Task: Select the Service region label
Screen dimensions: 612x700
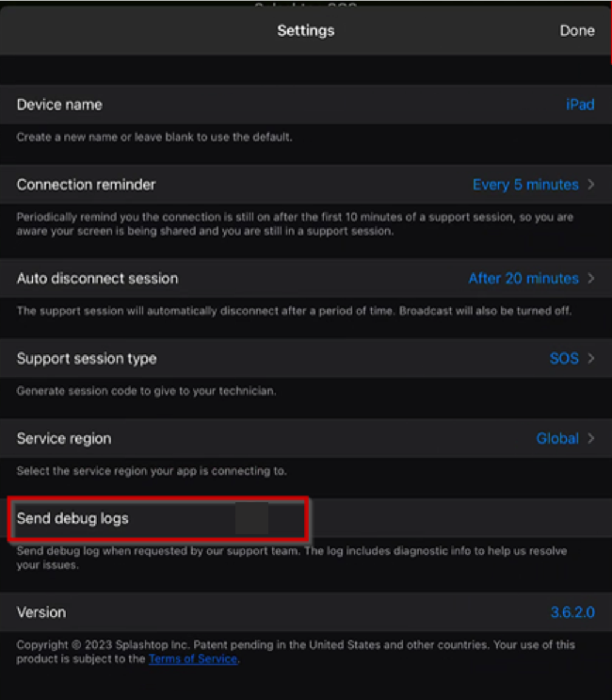Action: 64,438
